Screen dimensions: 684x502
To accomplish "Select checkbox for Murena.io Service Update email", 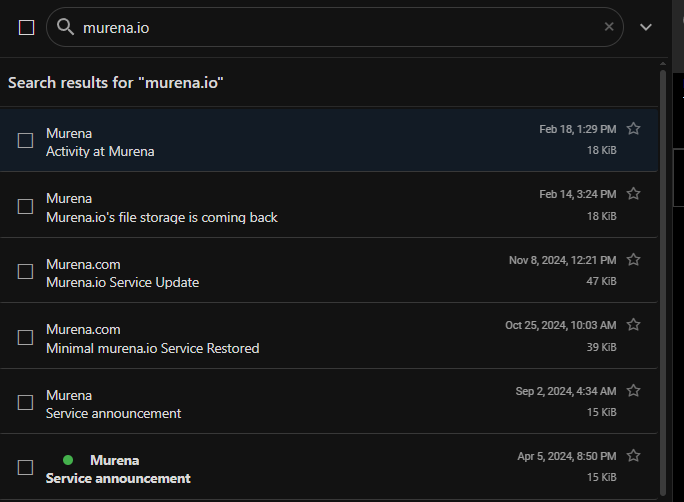I will click(25, 271).
